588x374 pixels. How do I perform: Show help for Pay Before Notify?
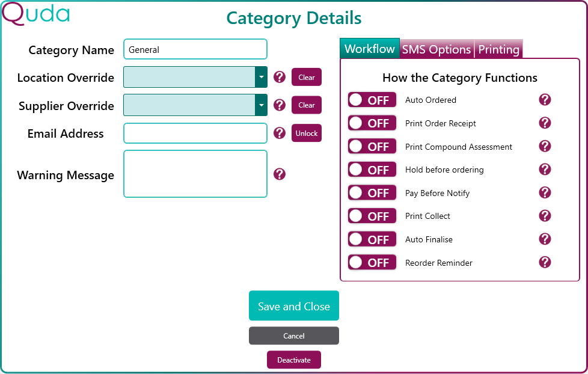[545, 193]
